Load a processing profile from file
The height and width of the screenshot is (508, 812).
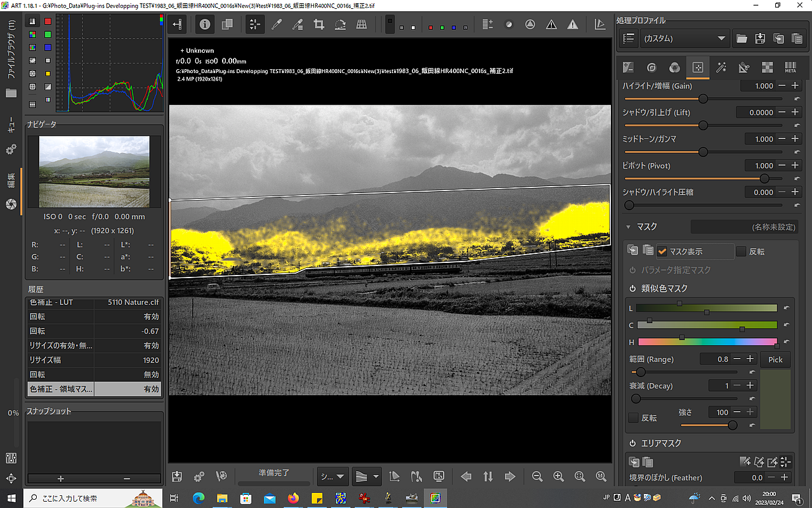(x=741, y=39)
